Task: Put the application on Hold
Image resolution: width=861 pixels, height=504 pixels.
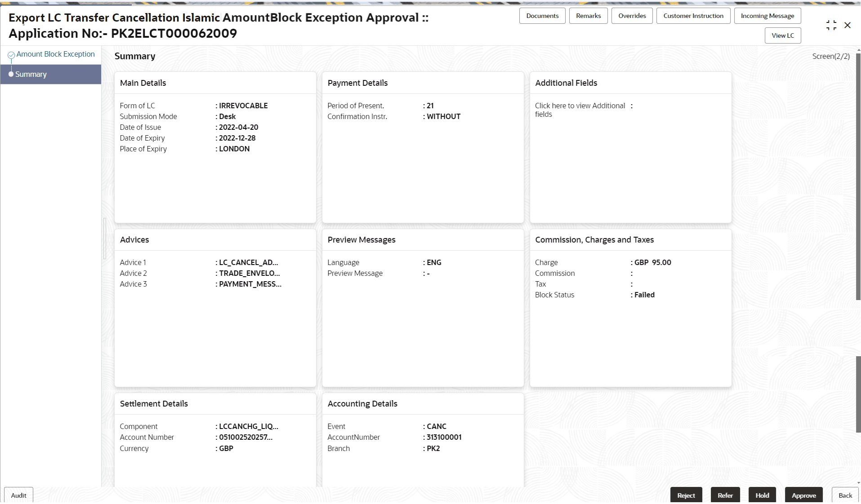Action: 762,495
